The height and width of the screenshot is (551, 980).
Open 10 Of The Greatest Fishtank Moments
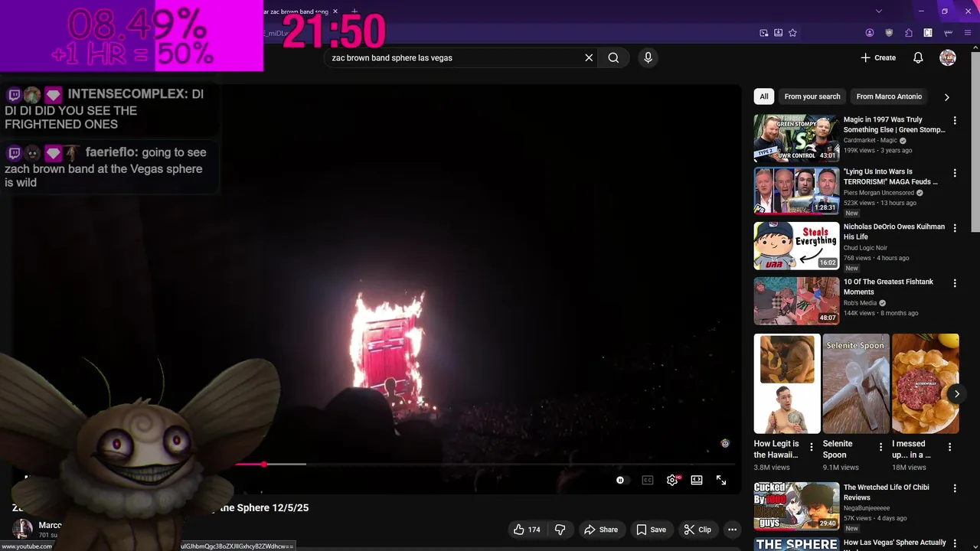point(888,287)
